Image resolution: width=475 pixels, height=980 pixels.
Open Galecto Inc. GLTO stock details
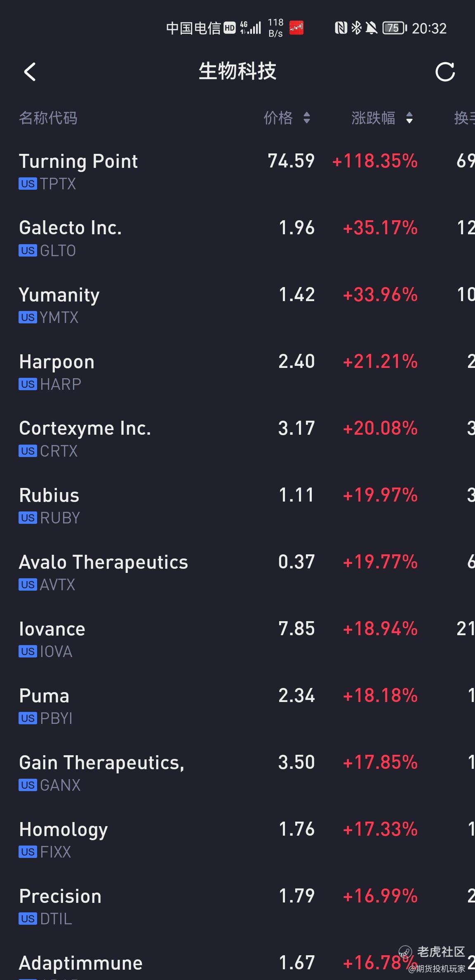click(x=237, y=238)
